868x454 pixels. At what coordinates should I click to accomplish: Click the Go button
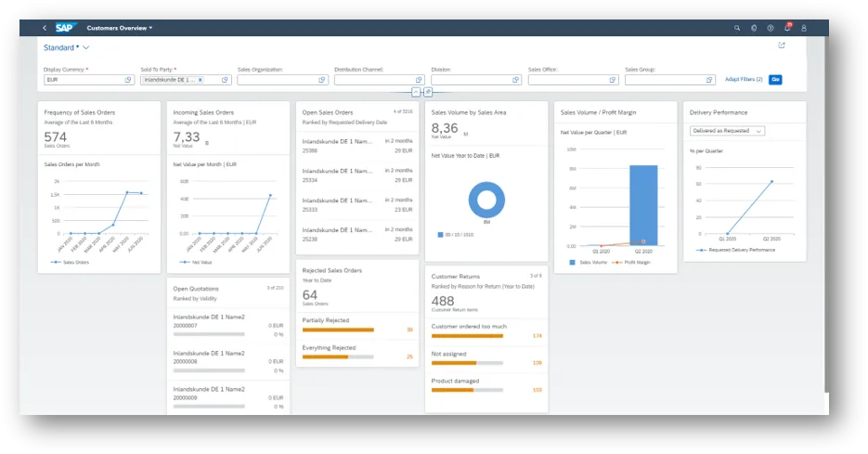(775, 80)
